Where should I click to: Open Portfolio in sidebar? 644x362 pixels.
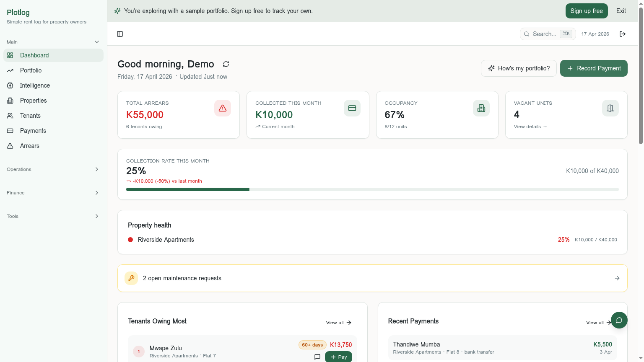pos(53,70)
